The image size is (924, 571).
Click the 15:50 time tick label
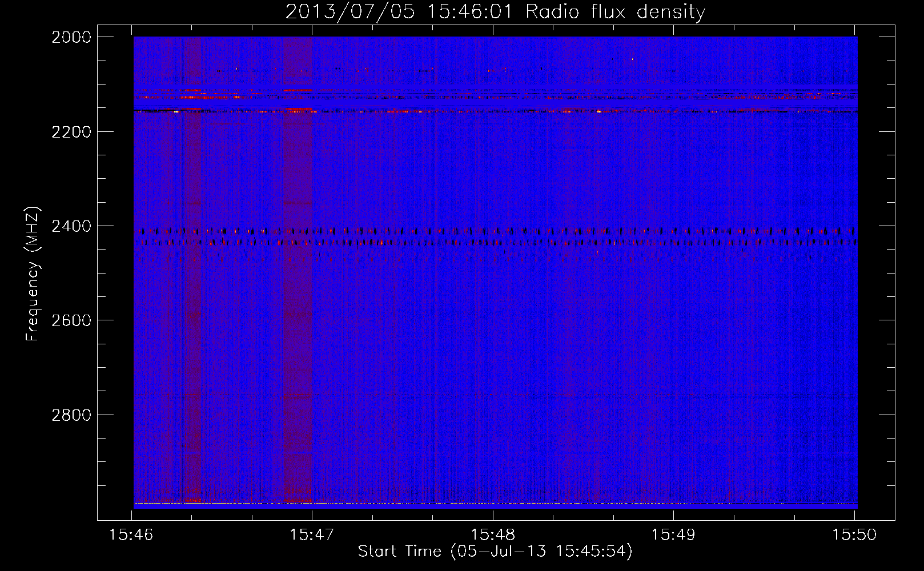(x=854, y=534)
